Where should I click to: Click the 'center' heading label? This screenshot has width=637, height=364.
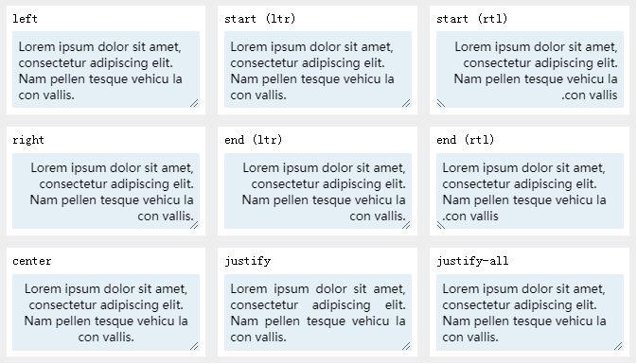[x=32, y=261]
